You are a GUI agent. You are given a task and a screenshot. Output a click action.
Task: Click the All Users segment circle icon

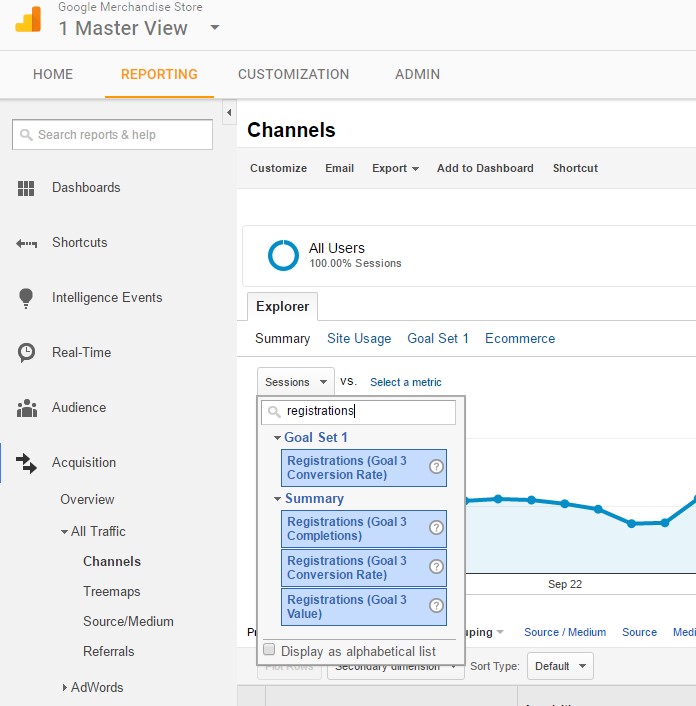point(283,255)
